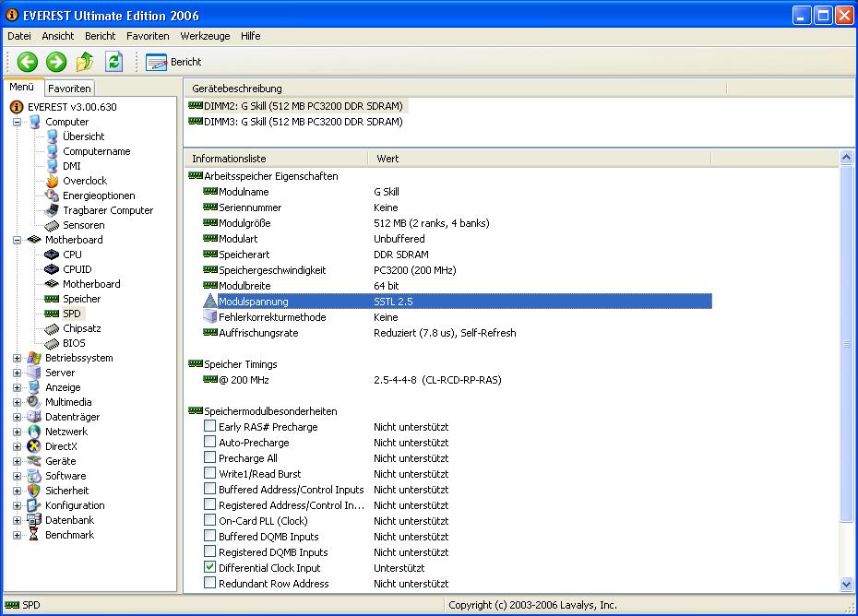Expand the Betriebssystem node

tap(17, 358)
